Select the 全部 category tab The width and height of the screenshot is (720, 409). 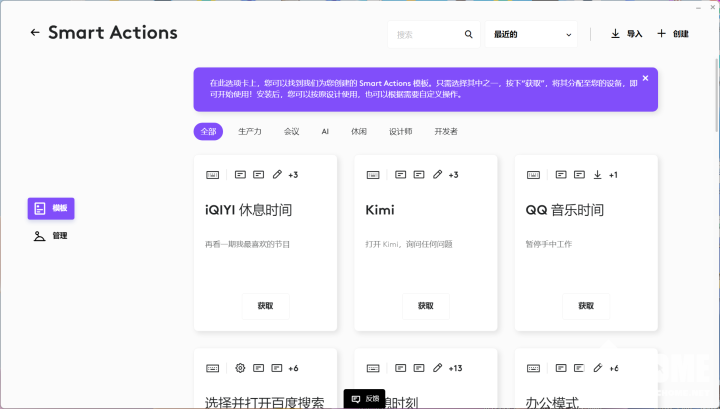point(208,131)
